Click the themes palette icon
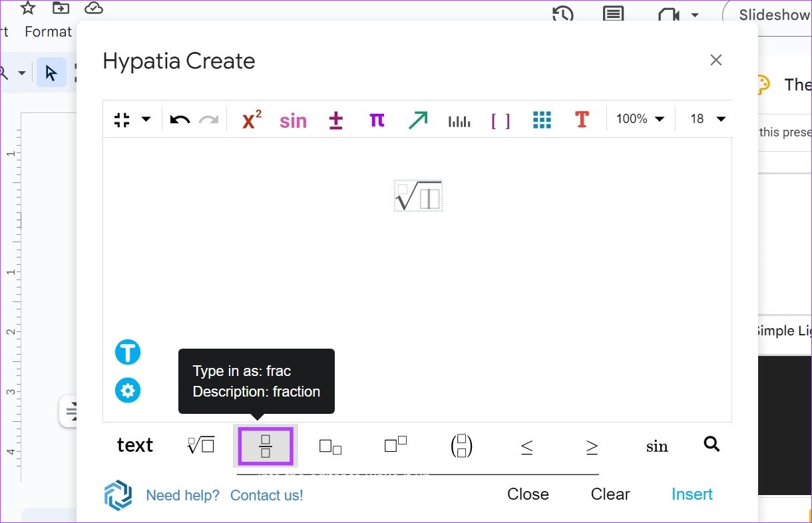 pyautogui.click(x=763, y=85)
